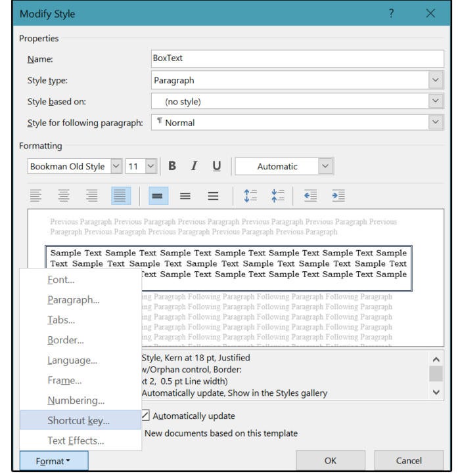Viewport: 460px width, 476px height.
Task: Choose Font... from Format menu
Action: coord(81,280)
